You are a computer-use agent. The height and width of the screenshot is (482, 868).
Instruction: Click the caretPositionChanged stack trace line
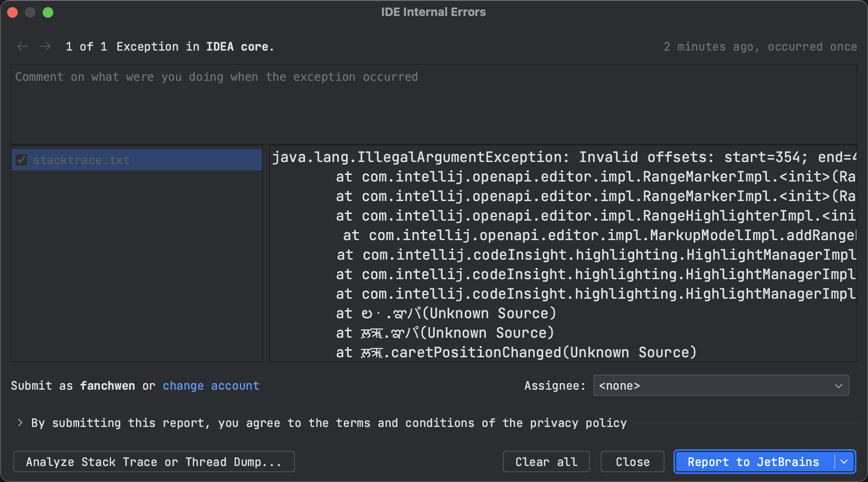point(516,352)
